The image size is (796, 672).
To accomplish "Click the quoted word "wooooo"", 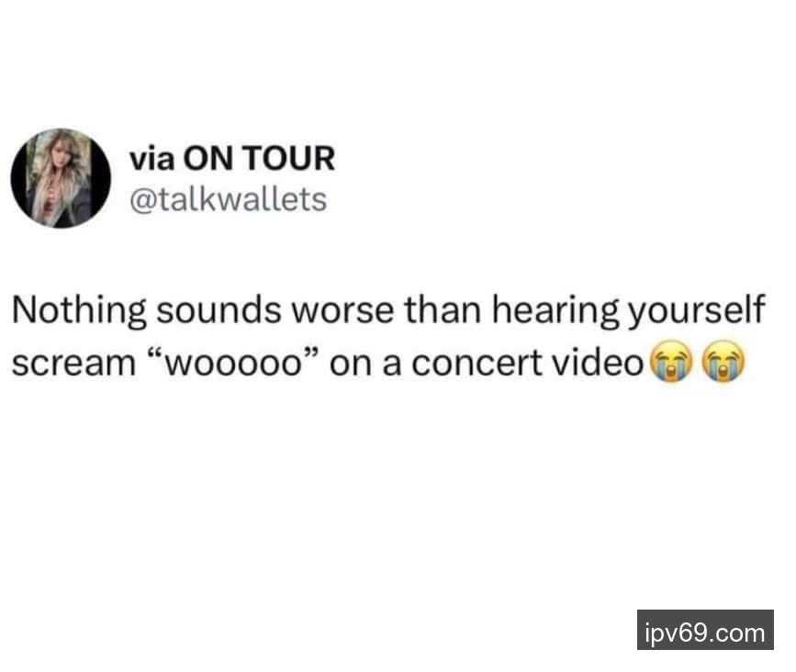I will (234, 364).
